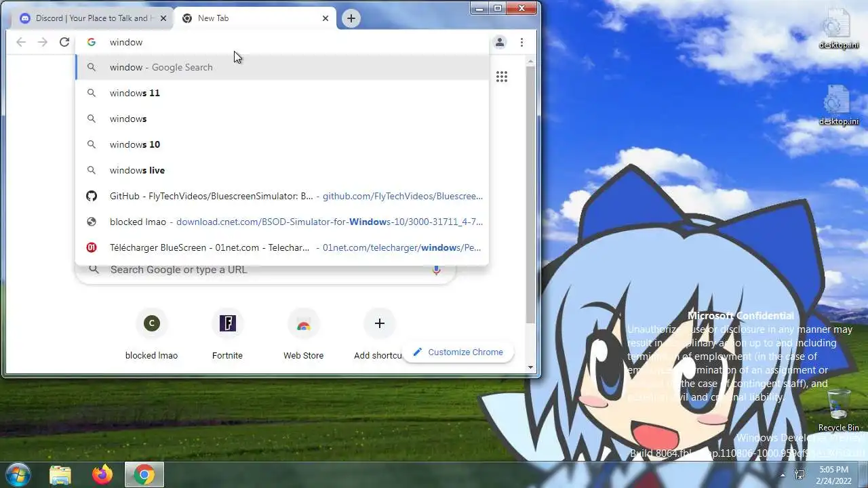Viewport: 868px width, 488px height.
Task: Click GitHub icon in suggestion row
Action: (x=92, y=196)
